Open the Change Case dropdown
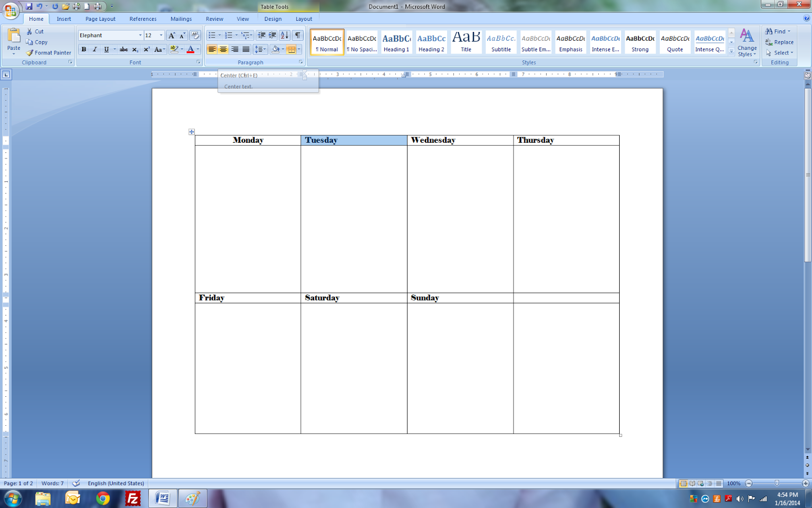Image resolution: width=812 pixels, height=508 pixels. 160,49
